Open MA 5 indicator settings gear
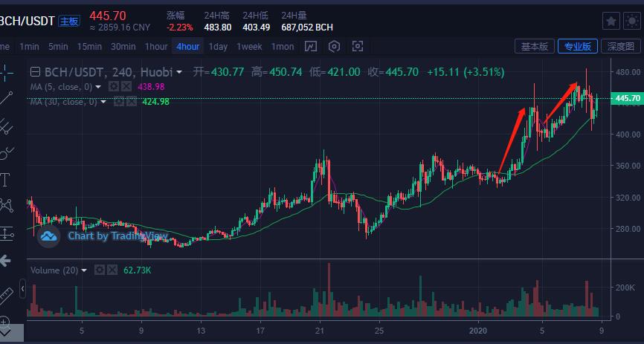Screen dimensions: 644x344 coord(114,87)
